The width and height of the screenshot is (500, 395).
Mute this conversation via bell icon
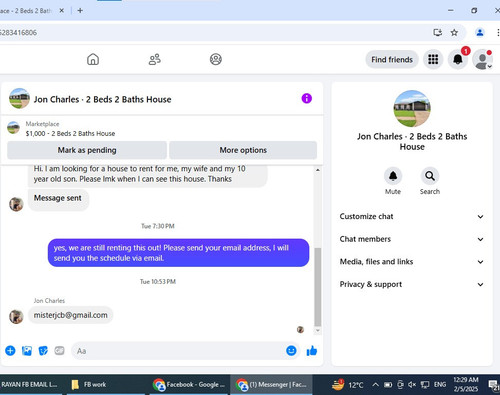pos(393,176)
